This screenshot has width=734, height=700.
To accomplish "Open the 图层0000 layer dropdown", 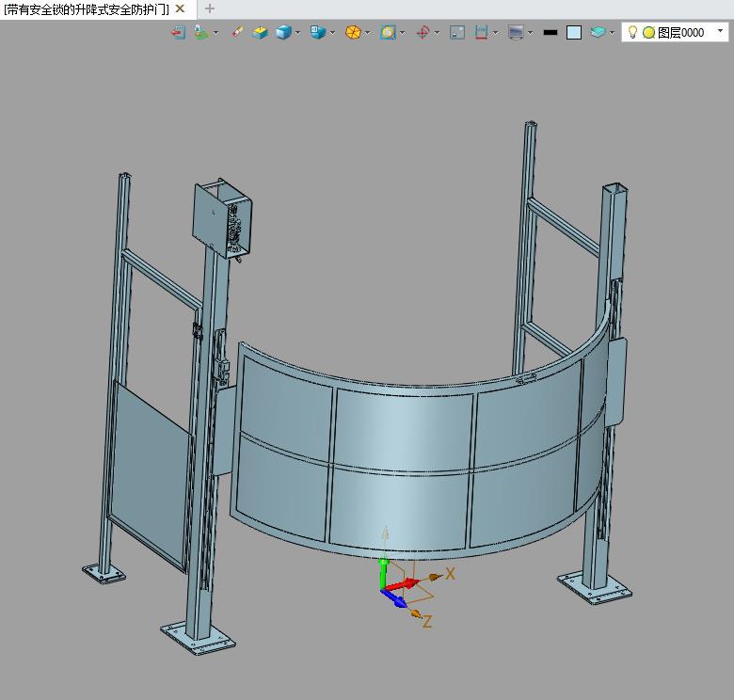I will click(721, 31).
